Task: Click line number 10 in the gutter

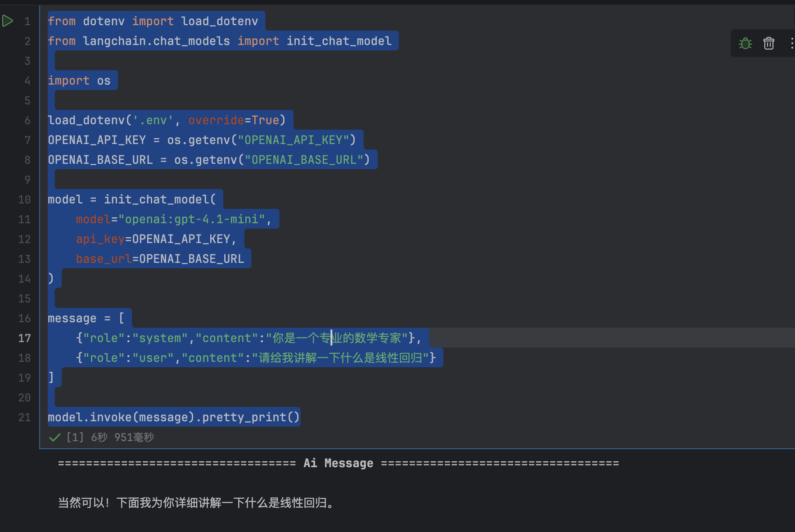Action: pos(24,199)
